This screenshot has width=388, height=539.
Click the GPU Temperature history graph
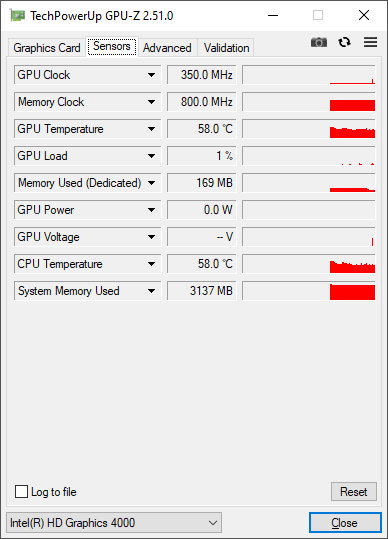tap(309, 129)
